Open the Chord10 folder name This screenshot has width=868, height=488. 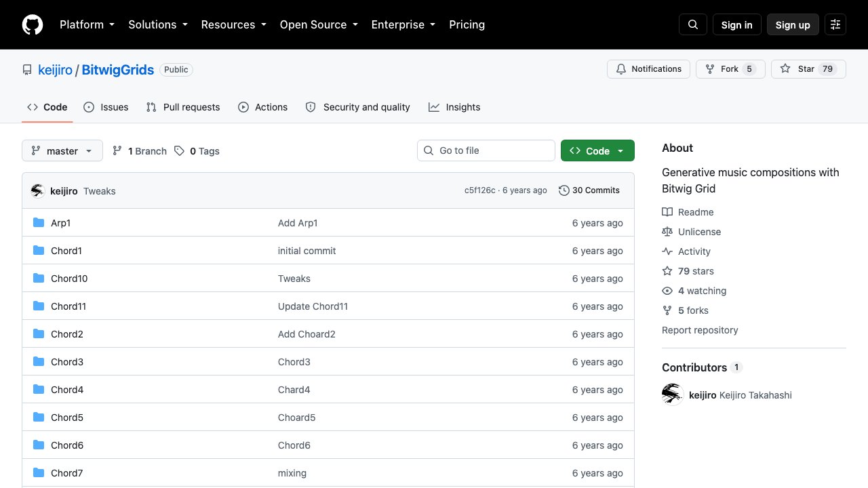tap(69, 279)
